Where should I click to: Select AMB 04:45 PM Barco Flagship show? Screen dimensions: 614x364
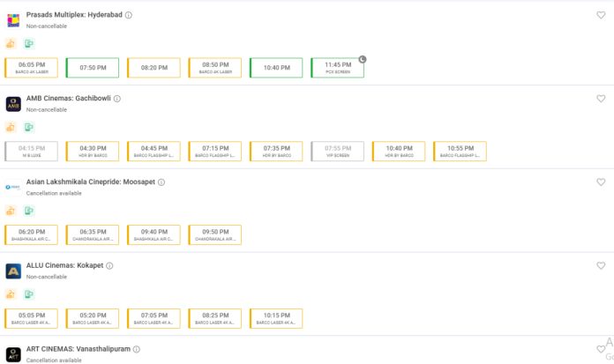point(153,151)
